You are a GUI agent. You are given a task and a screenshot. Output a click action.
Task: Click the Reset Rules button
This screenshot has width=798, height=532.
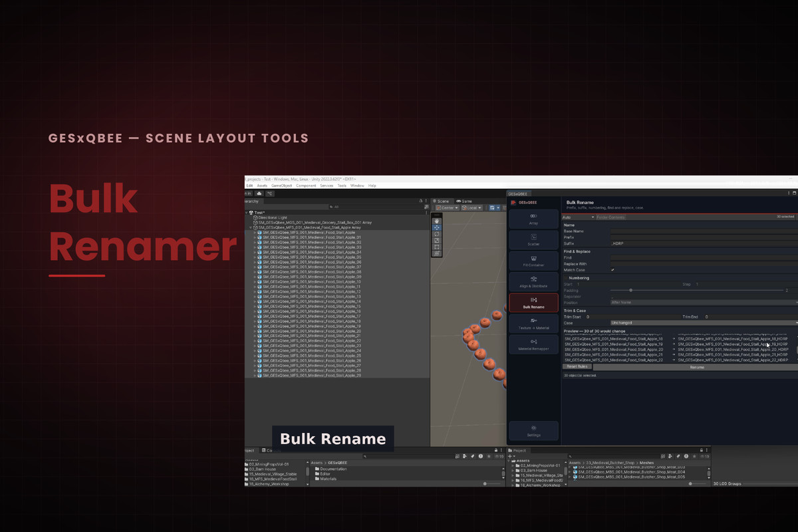(x=576, y=366)
